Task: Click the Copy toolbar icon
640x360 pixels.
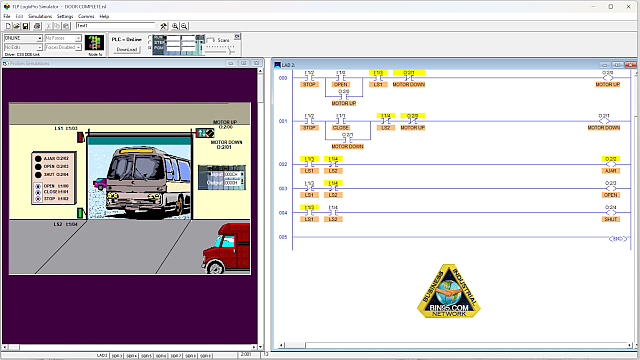Action: 57,26
